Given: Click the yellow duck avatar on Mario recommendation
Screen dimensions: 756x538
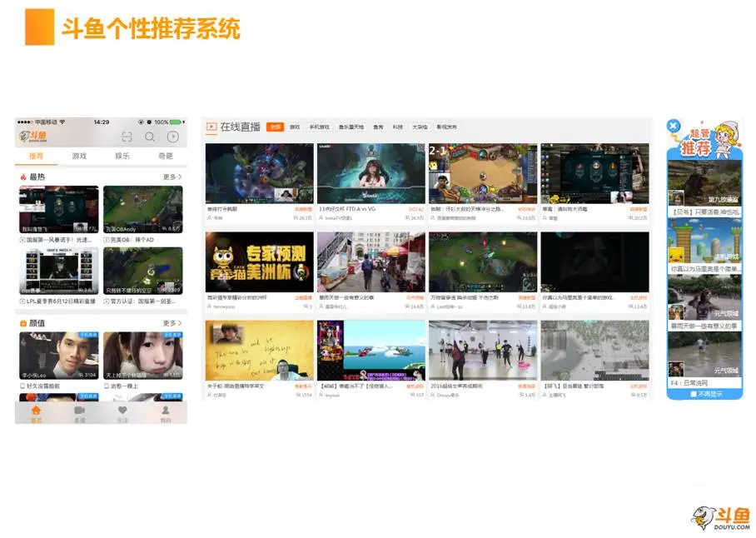Looking at the screenshot, I should pyautogui.click(x=676, y=255).
